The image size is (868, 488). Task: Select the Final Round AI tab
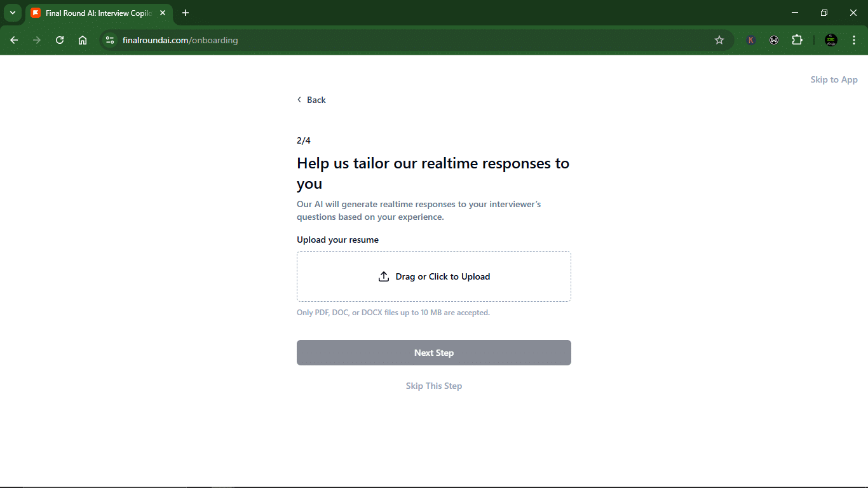[98, 13]
